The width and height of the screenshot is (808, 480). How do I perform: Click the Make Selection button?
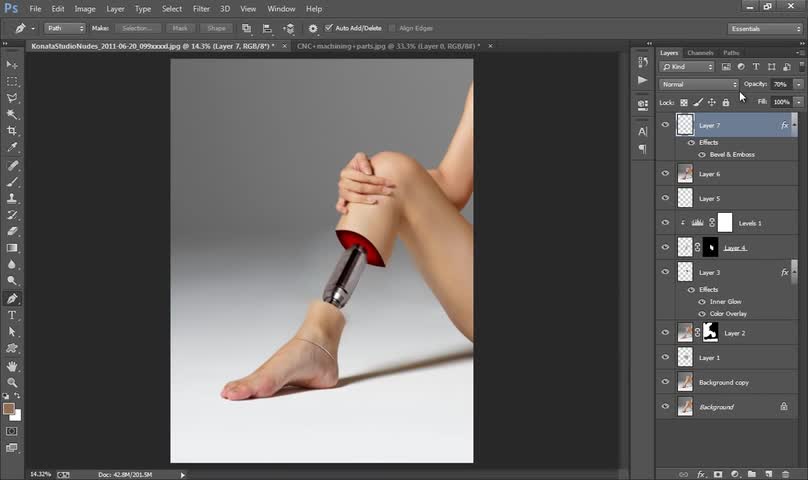point(138,28)
